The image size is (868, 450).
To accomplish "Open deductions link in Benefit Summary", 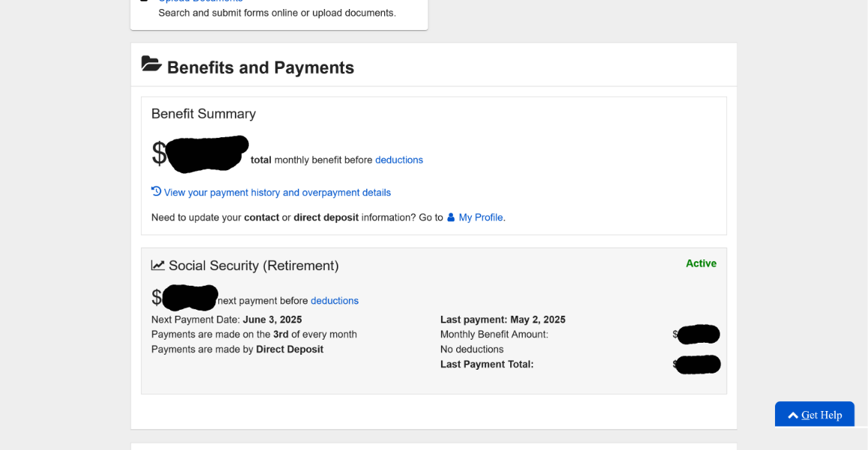I will [399, 160].
